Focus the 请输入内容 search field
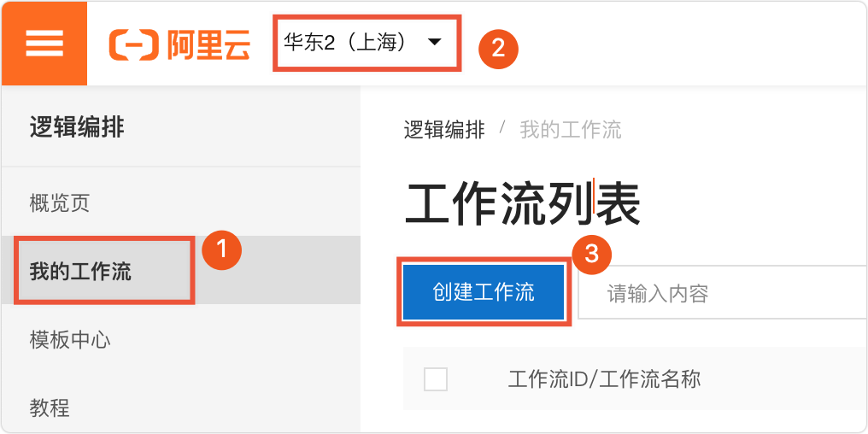This screenshot has width=868, height=434. [x=718, y=294]
